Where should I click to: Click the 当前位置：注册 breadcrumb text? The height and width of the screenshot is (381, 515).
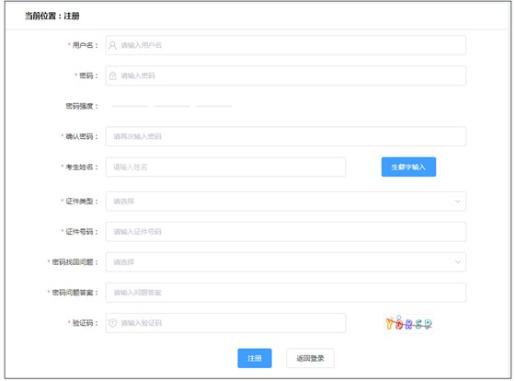[52, 16]
